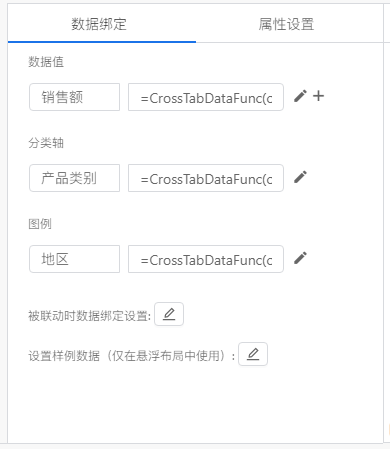Switch to the 属性设置 tab
This screenshot has height=449, width=390.
tap(286, 24)
